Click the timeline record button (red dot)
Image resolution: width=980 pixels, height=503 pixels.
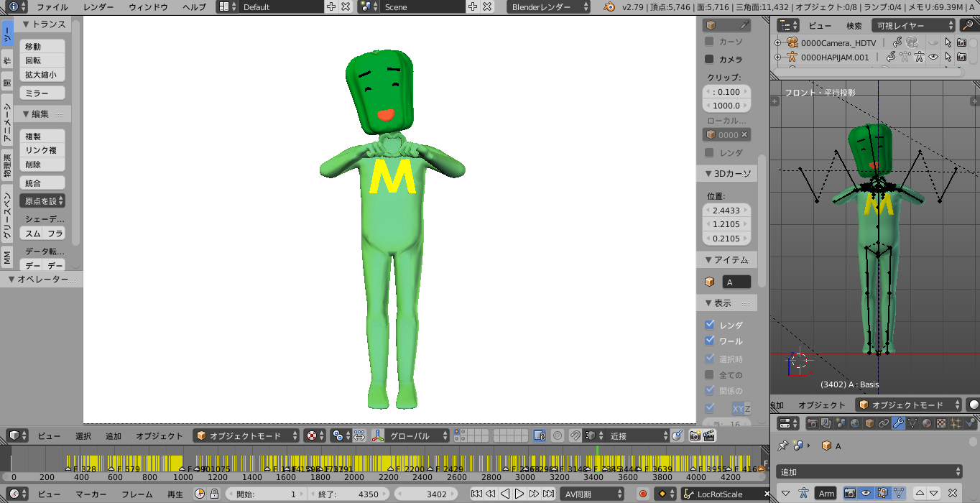point(643,494)
